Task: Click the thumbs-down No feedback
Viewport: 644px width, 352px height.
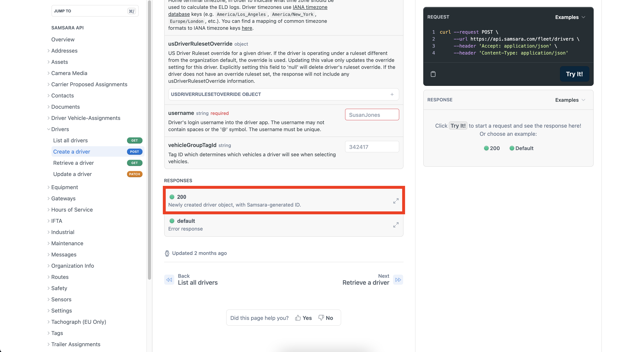Action: pos(325,318)
